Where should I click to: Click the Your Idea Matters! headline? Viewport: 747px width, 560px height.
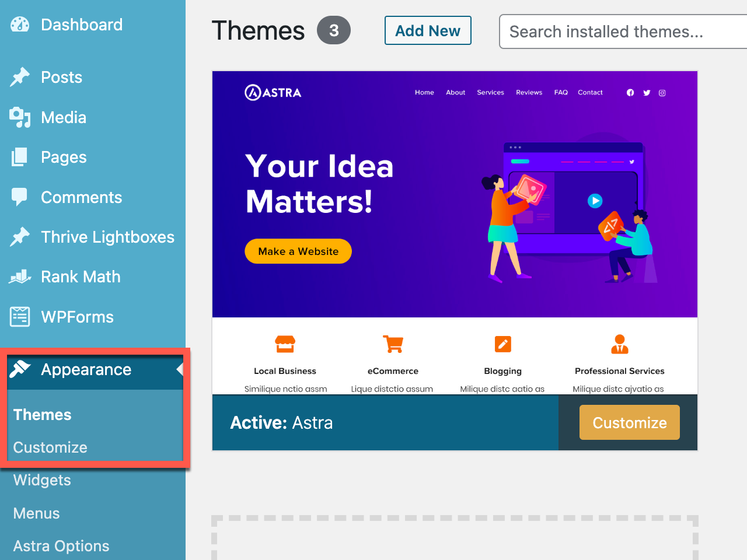click(x=319, y=184)
